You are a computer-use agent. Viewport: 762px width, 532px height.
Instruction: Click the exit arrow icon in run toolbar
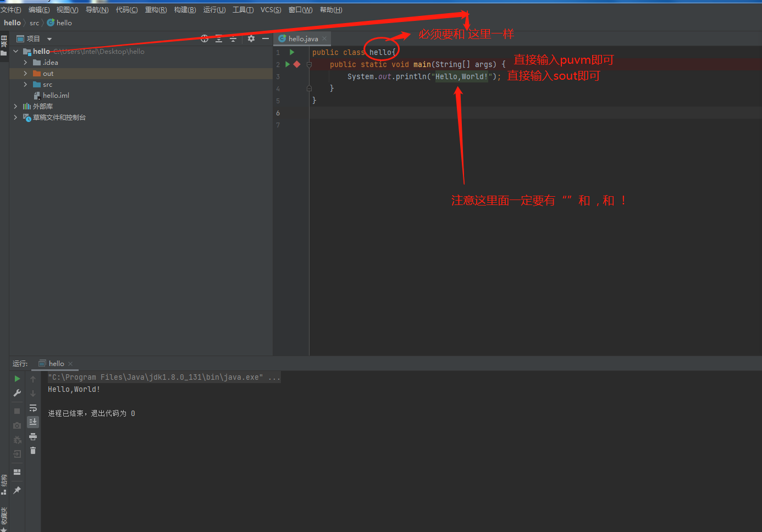pos(17,454)
